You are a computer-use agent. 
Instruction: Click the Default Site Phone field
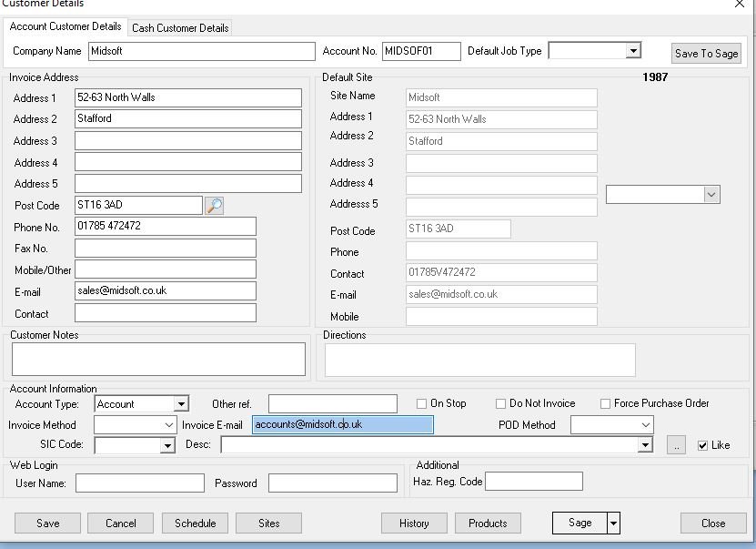pyautogui.click(x=501, y=251)
